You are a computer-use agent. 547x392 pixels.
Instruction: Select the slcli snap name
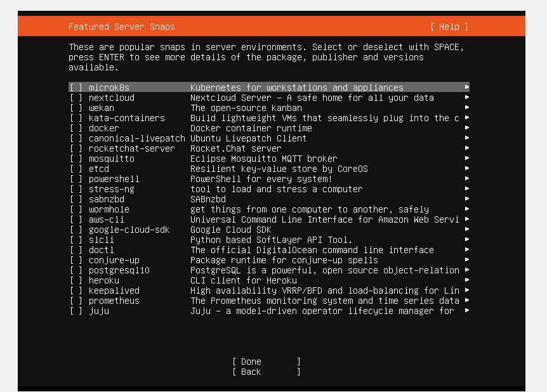tap(101, 240)
